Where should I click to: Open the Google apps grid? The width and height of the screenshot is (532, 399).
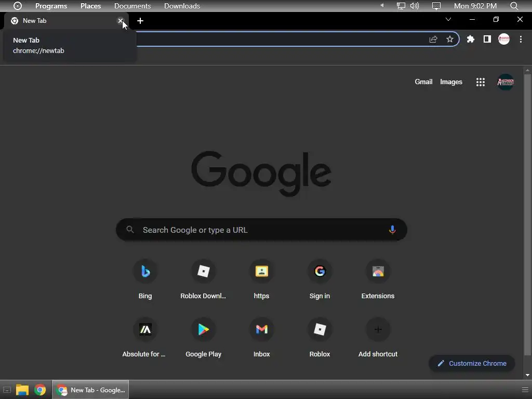pos(481,82)
